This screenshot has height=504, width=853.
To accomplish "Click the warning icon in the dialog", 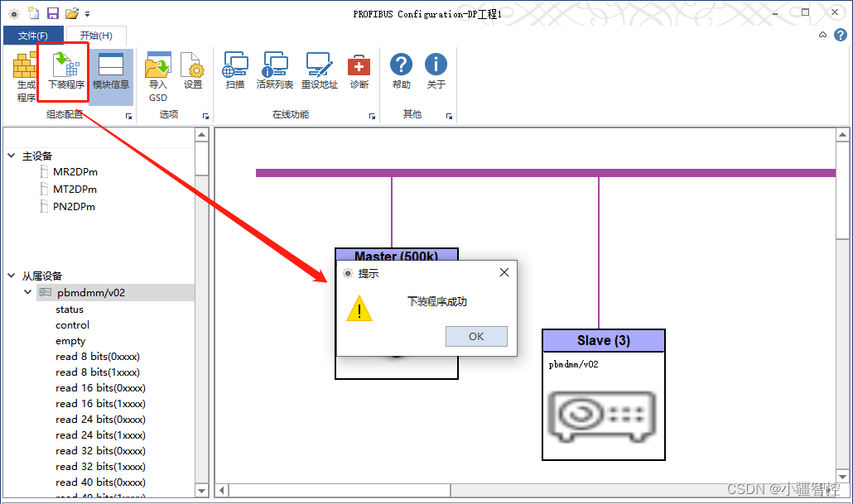I will tap(359, 309).
